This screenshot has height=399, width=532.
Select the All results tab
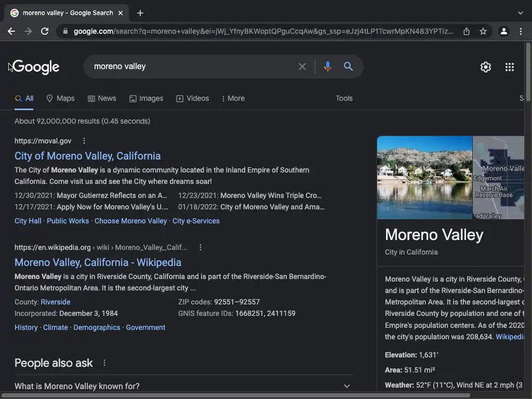tap(24, 98)
